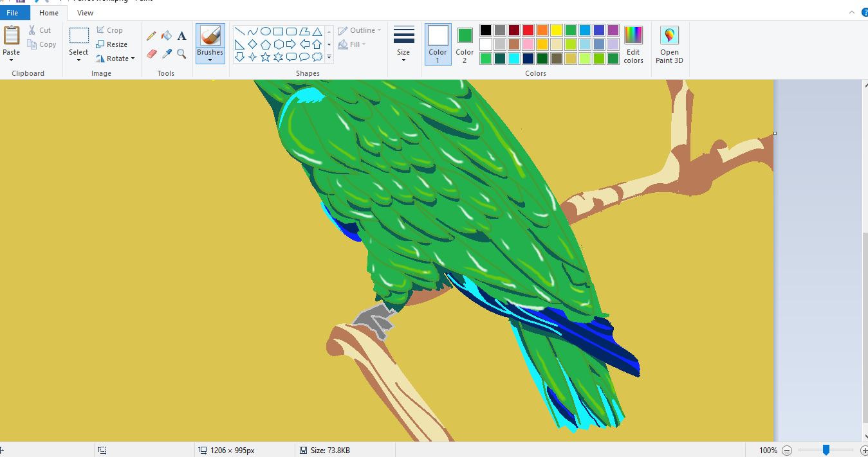868x457 pixels.
Task: Expand the Select dropdown arrow
Action: (x=78, y=60)
